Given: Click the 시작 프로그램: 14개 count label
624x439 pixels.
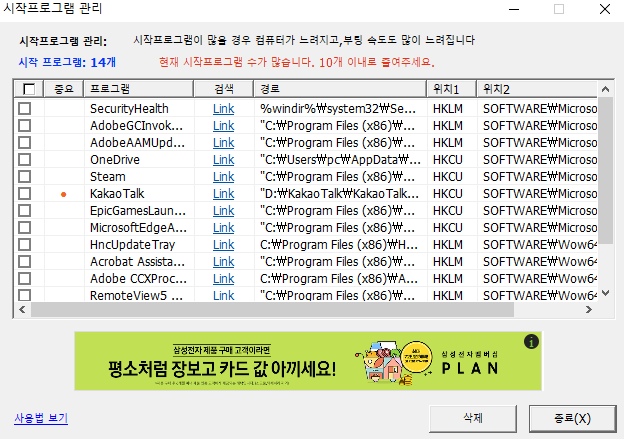Looking at the screenshot, I should click(x=67, y=62).
